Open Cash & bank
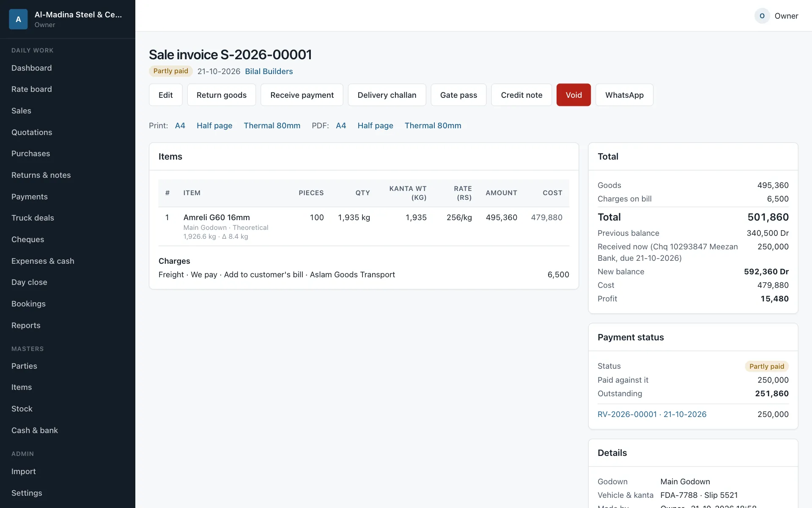 35,431
